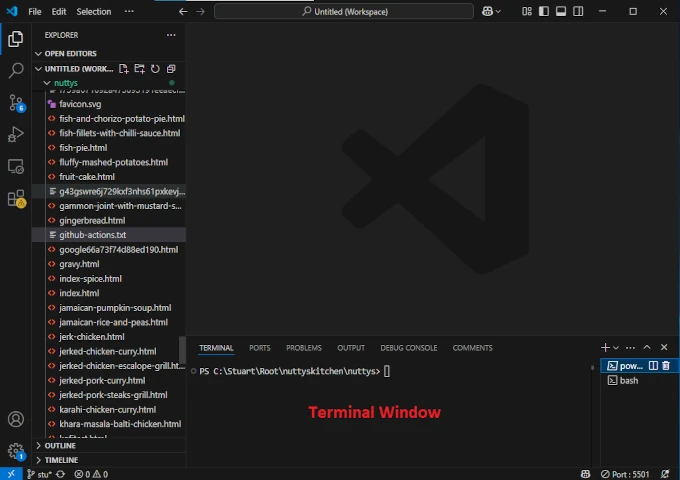This screenshot has width=680, height=480.
Task: Open the Manage gear icon
Action: point(16,451)
